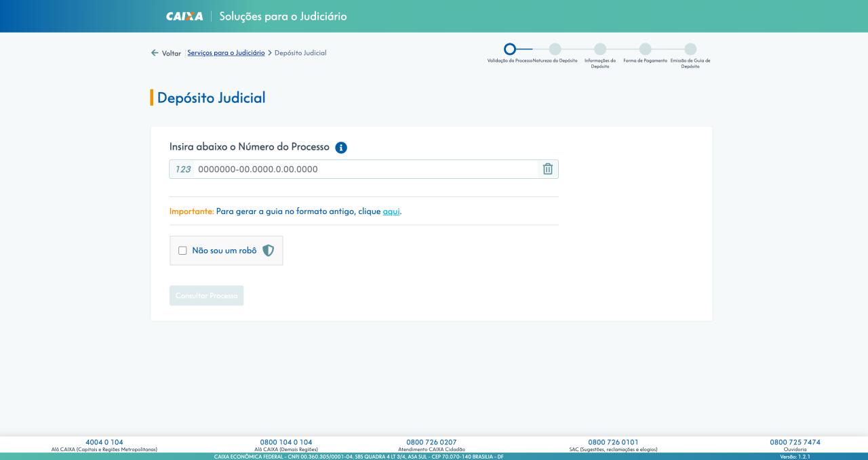The width and height of the screenshot is (868, 460).
Task: Click the Consultar Processo button
Action: [x=206, y=296]
